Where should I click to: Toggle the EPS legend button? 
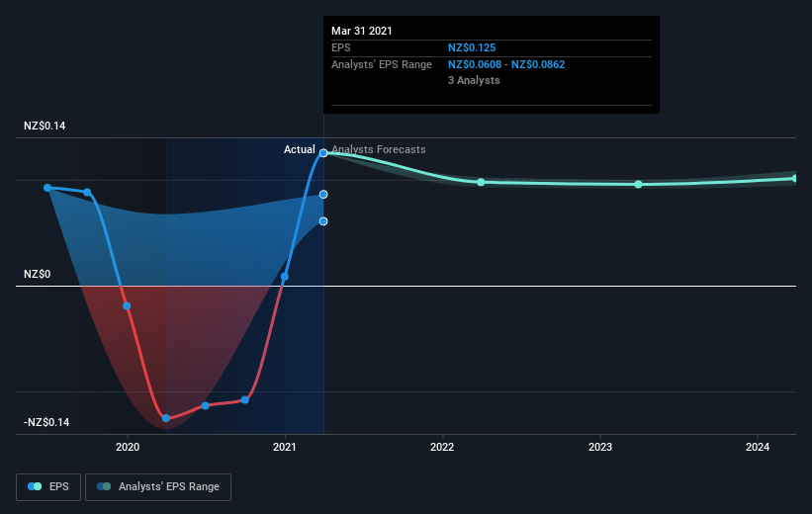48,487
